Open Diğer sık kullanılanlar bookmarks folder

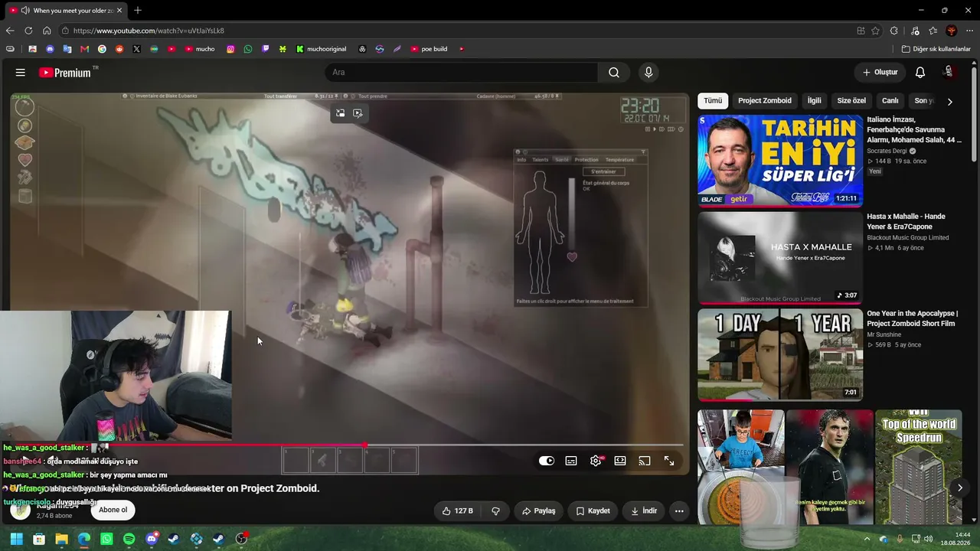pyautogui.click(x=936, y=49)
